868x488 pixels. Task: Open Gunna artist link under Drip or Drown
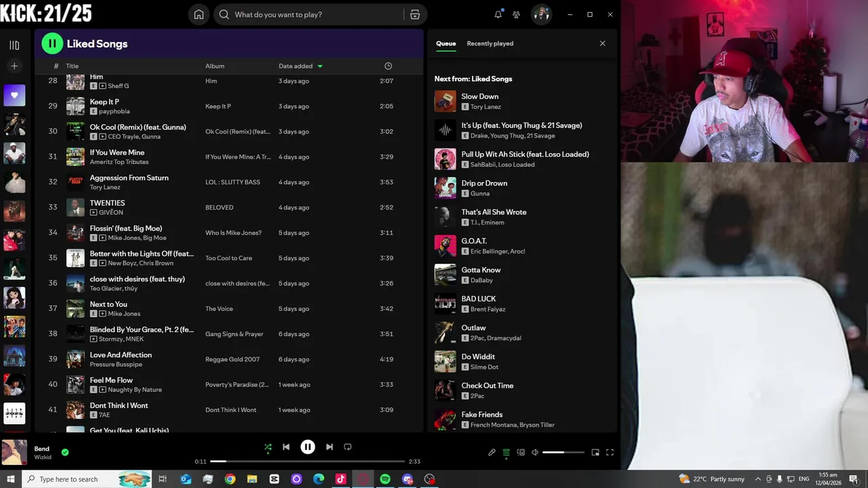479,193
